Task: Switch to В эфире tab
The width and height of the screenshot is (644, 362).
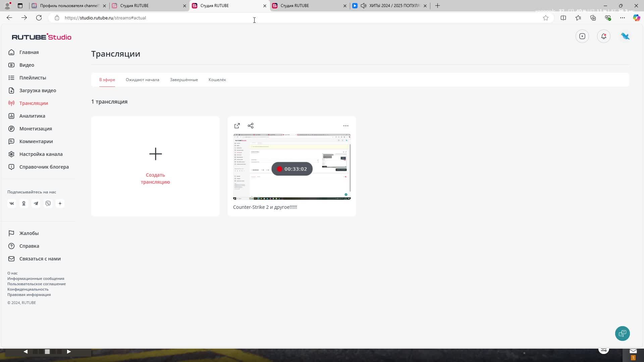Action: (107, 80)
